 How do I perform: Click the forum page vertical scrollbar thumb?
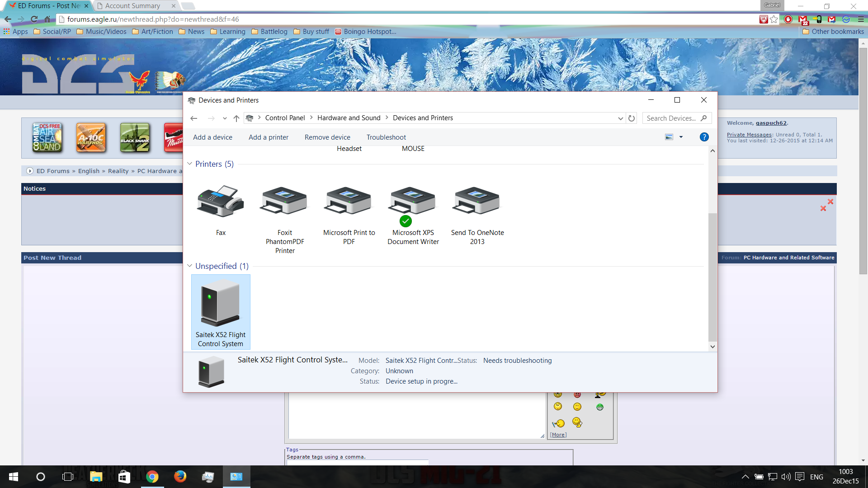[863, 160]
